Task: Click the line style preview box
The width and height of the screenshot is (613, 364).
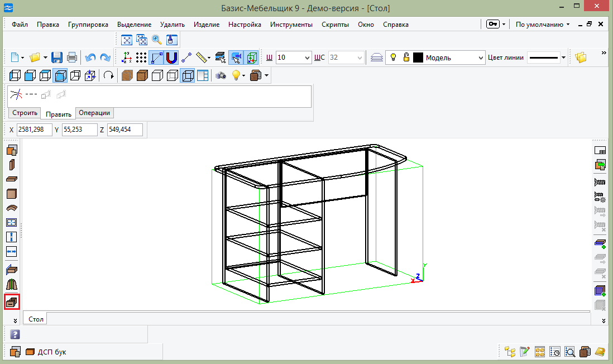Action: pos(543,58)
